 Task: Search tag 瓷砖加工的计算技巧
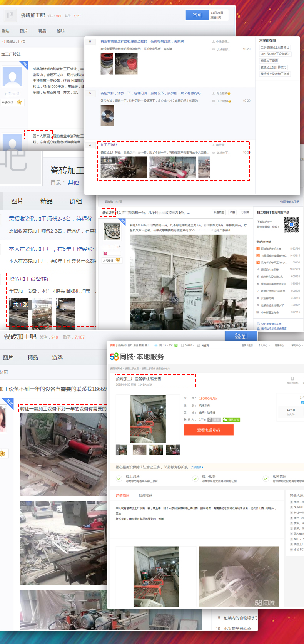(273, 67)
